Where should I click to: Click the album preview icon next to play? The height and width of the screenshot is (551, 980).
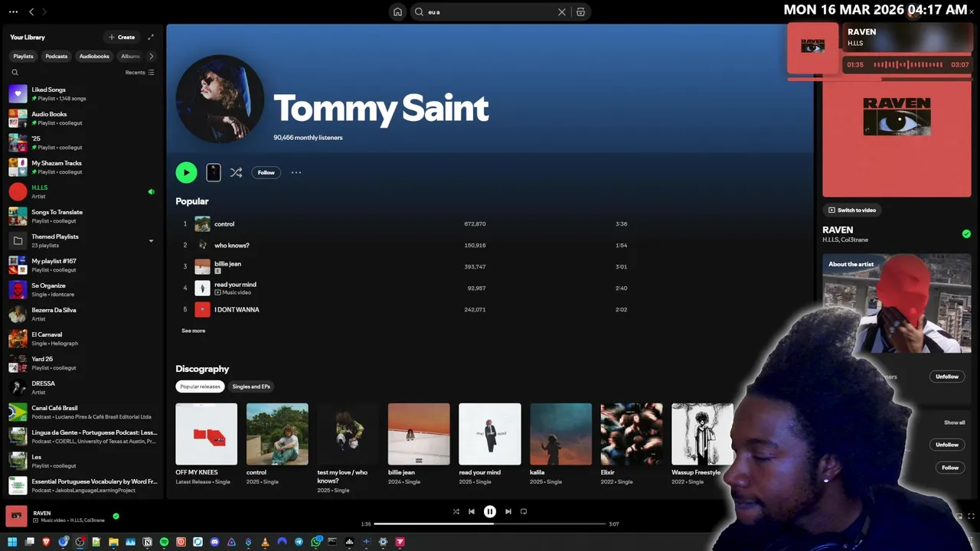point(214,172)
